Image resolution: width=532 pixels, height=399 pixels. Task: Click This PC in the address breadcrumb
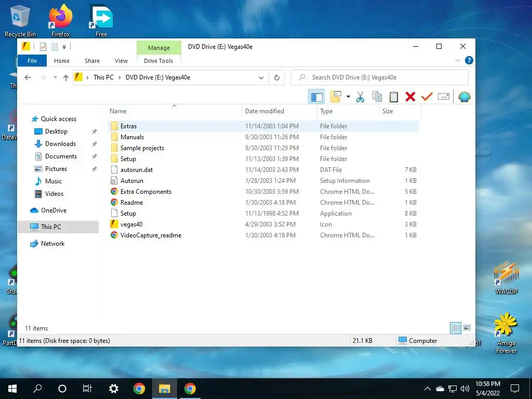pyautogui.click(x=103, y=77)
